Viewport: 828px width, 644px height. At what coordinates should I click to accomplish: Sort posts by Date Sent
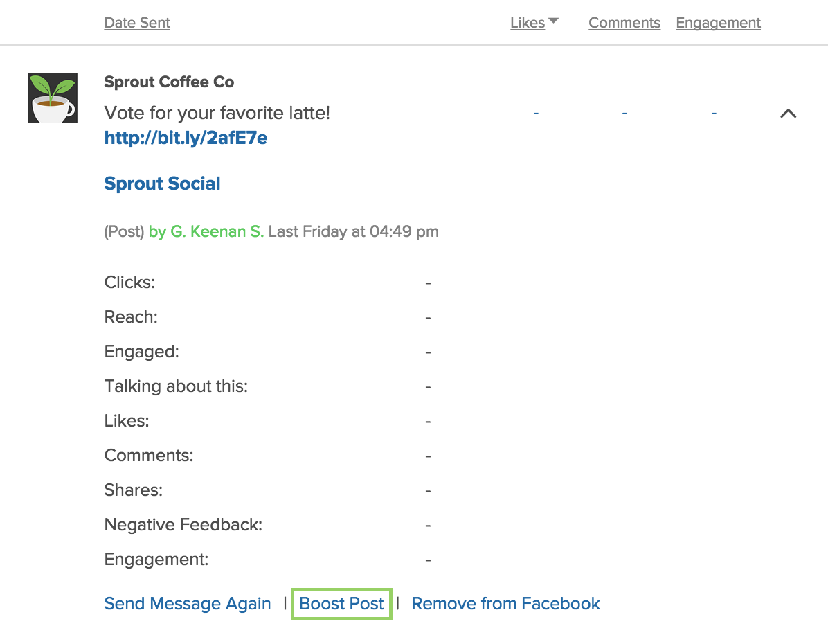pos(137,23)
